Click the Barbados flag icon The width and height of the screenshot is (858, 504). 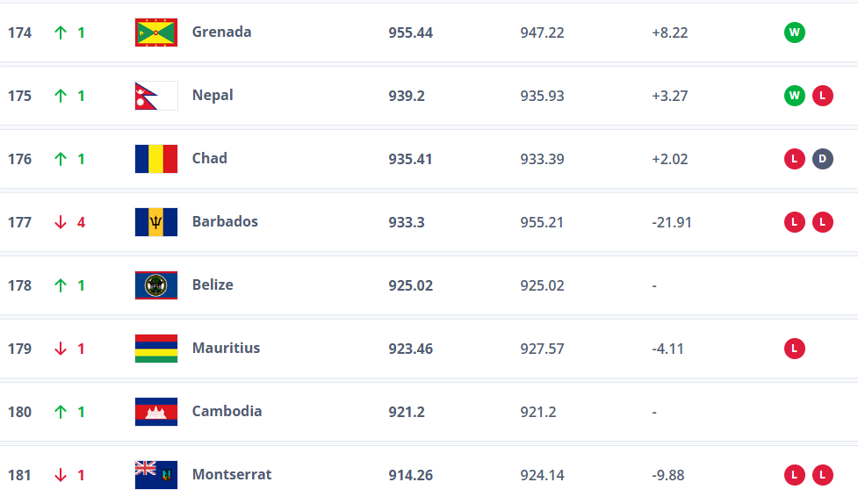click(x=156, y=222)
